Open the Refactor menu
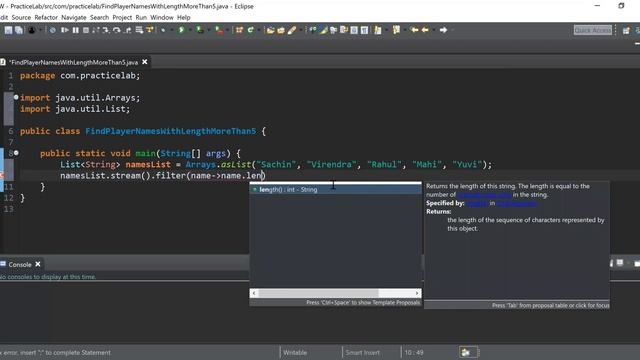The height and width of the screenshot is (360, 640). 46,18
